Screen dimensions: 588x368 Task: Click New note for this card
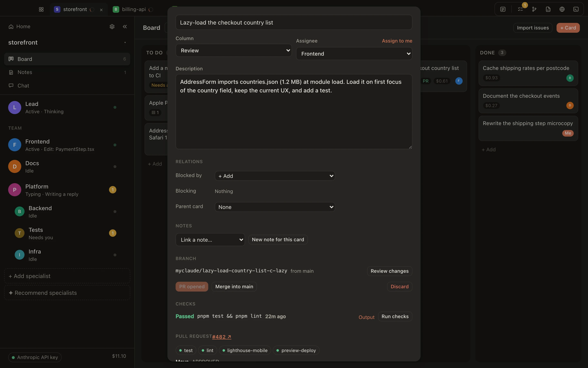coord(278,239)
